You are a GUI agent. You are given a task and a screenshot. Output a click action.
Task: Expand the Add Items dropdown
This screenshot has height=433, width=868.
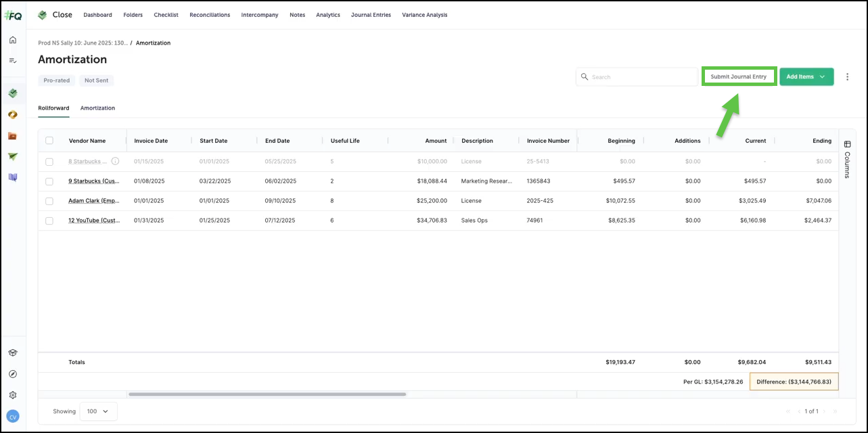tap(806, 77)
